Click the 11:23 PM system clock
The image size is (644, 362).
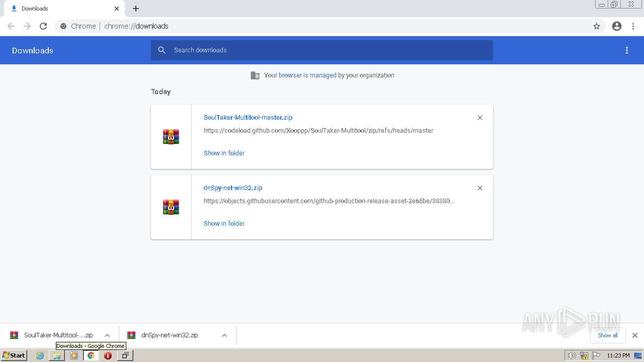coord(618,355)
